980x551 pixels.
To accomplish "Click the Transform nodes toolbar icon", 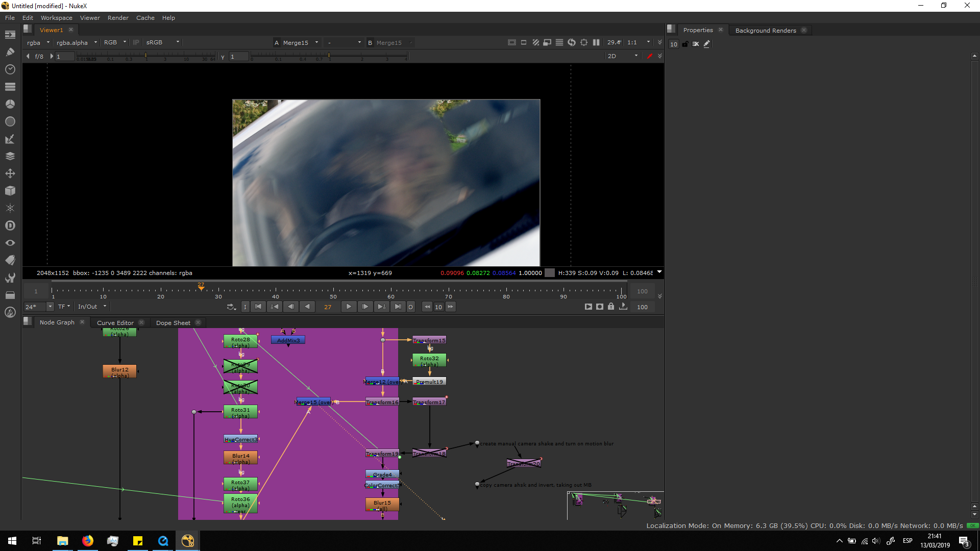I will coord(10,173).
